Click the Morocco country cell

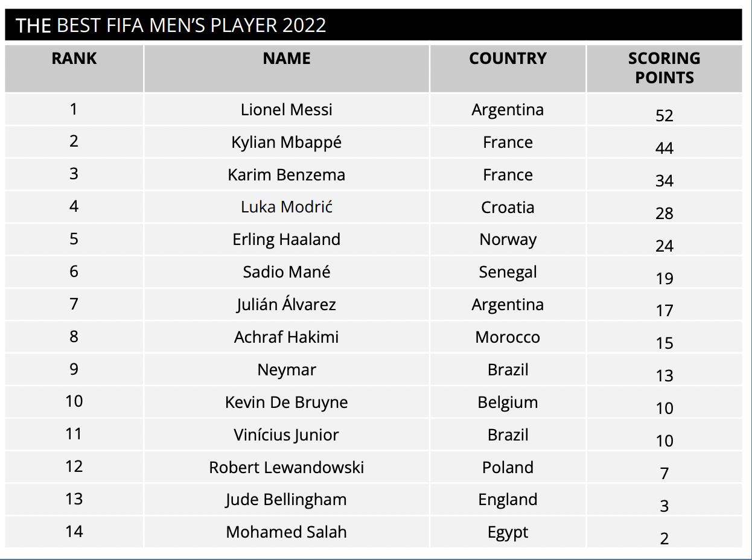point(508,337)
